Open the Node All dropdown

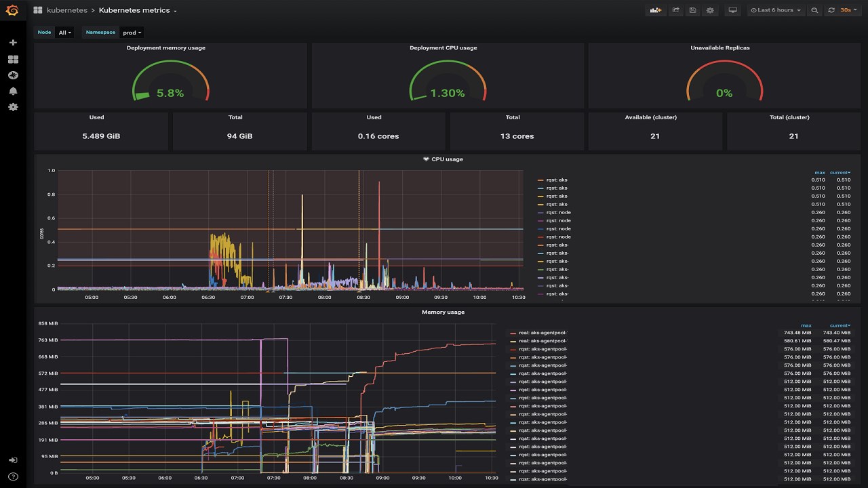pyautogui.click(x=65, y=33)
